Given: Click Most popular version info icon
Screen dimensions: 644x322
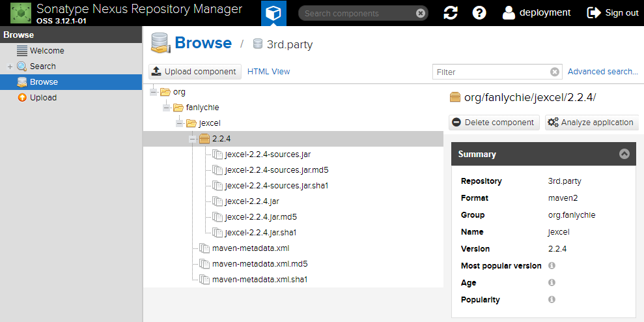Looking at the screenshot, I should [552, 266].
